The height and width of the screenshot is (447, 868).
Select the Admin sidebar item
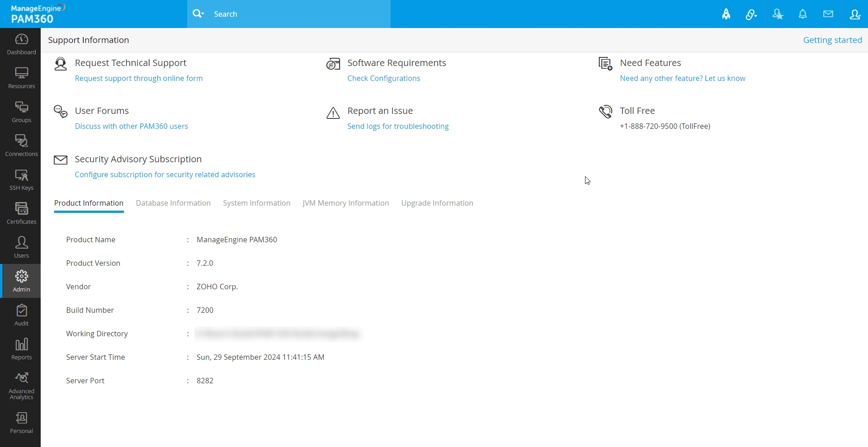coord(21,281)
